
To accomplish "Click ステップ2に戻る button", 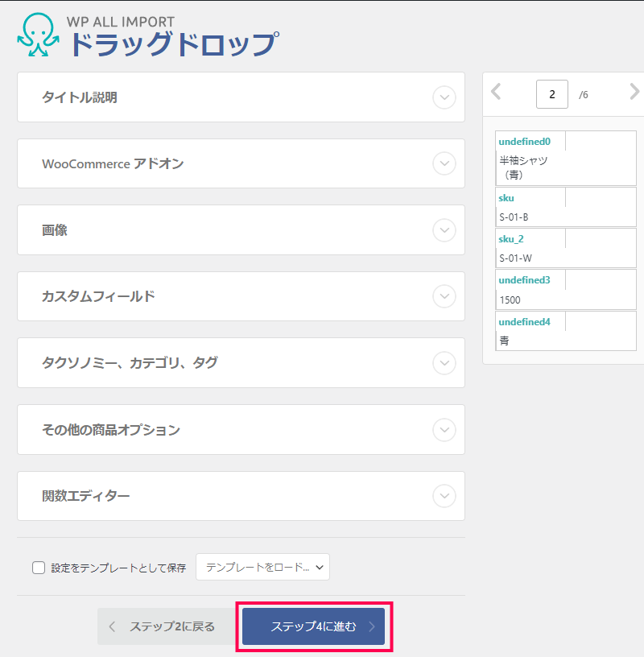I will (167, 626).
